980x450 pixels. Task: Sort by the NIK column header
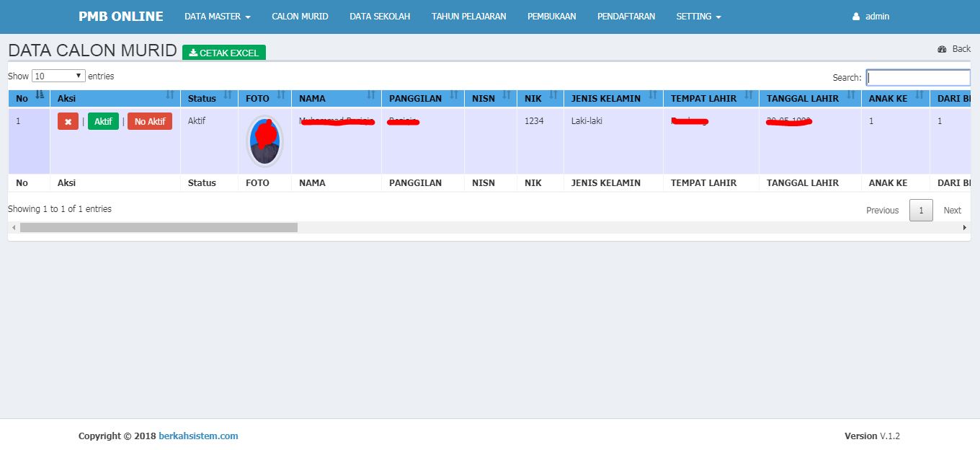pos(540,98)
